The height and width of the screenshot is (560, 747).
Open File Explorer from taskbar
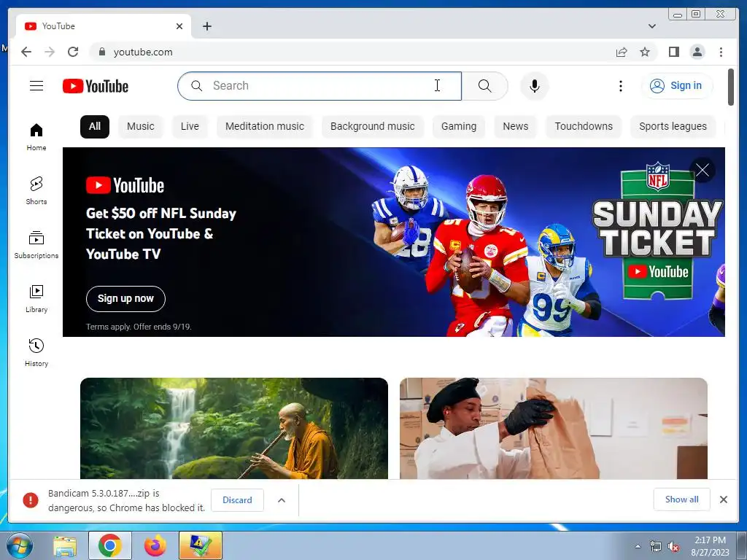(x=65, y=545)
